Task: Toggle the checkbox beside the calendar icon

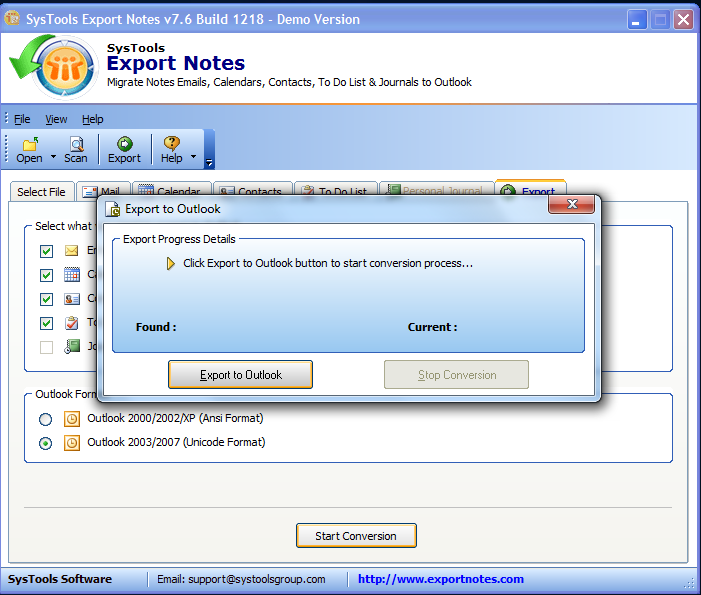Action: coord(46,275)
